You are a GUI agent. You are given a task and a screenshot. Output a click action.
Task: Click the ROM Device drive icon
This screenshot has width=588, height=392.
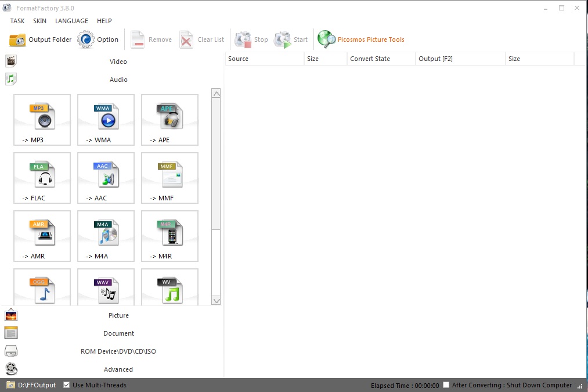click(11, 351)
